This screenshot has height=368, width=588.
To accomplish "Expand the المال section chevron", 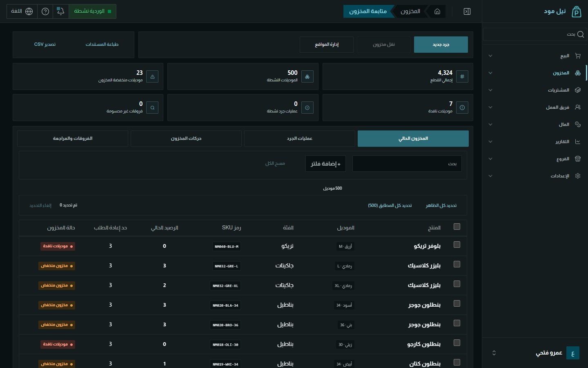I will click(490, 124).
